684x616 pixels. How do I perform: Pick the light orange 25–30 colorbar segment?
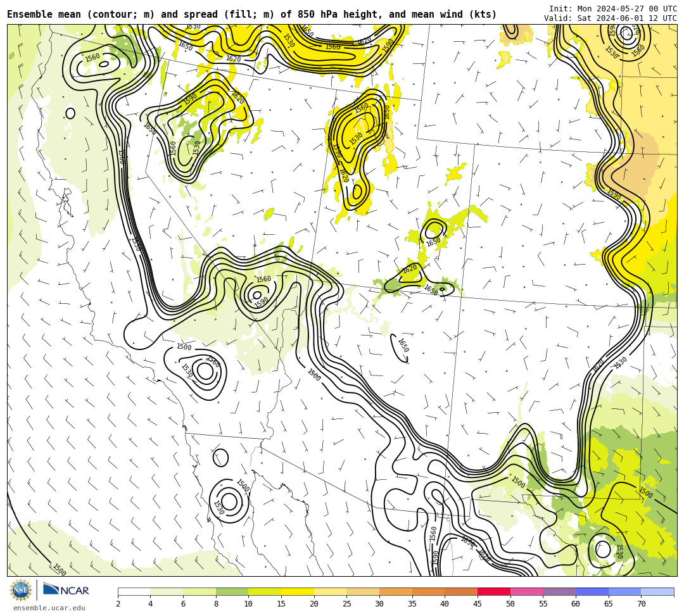tap(363, 591)
